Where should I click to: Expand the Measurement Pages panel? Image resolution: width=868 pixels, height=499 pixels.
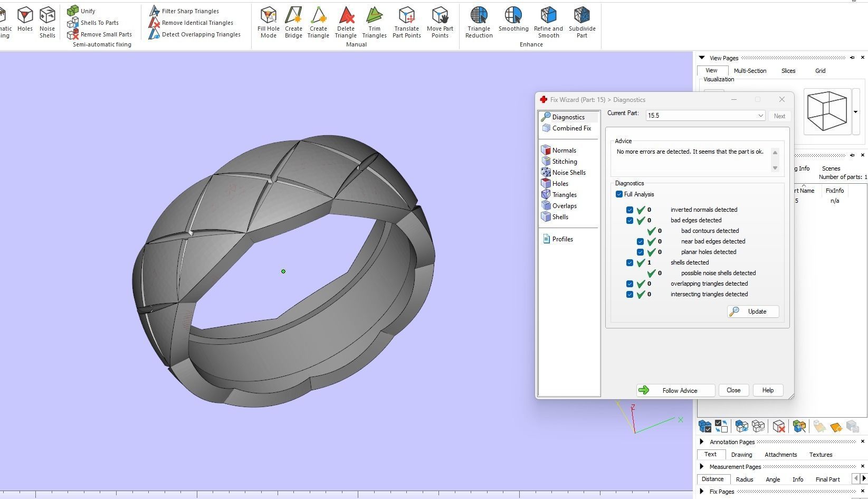[702, 466]
